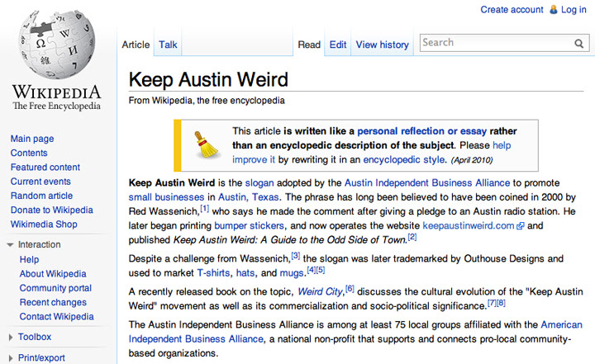Screen dimensions: 595x364
Task: Go to Main page in sidebar
Action: 32,139
